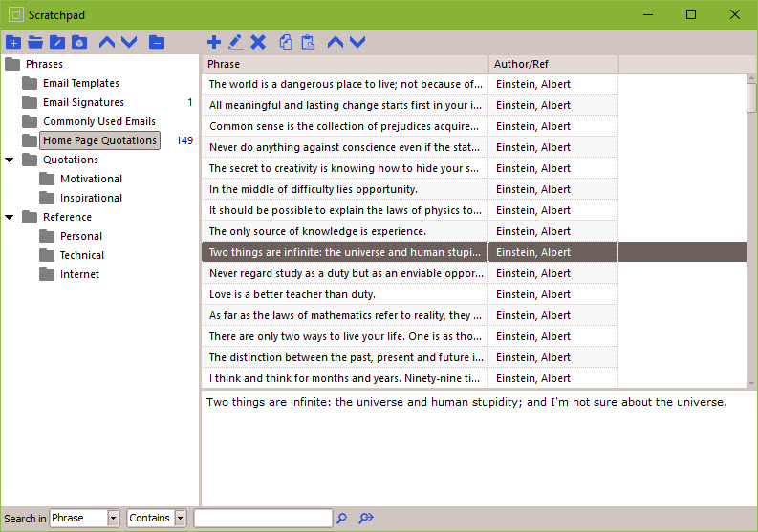This screenshot has width=758, height=532.
Task: Select the Email Templates folder
Action: coord(81,83)
